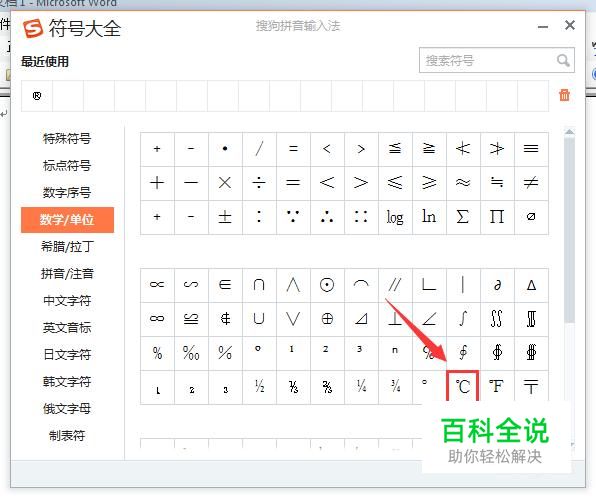Image resolution: width=596 pixels, height=498 pixels.
Task: Insert the circled dot ⊙ symbol
Action: click(x=327, y=285)
